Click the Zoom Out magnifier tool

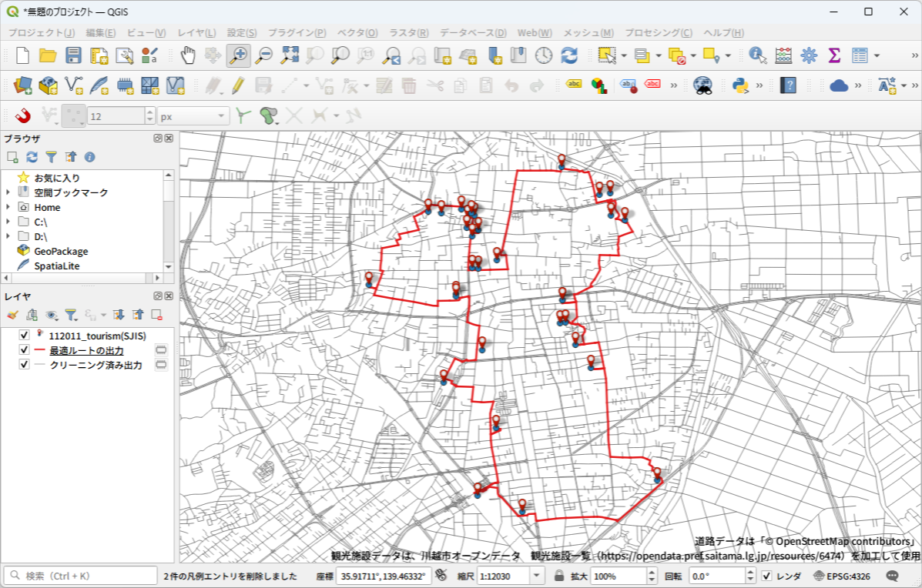264,55
